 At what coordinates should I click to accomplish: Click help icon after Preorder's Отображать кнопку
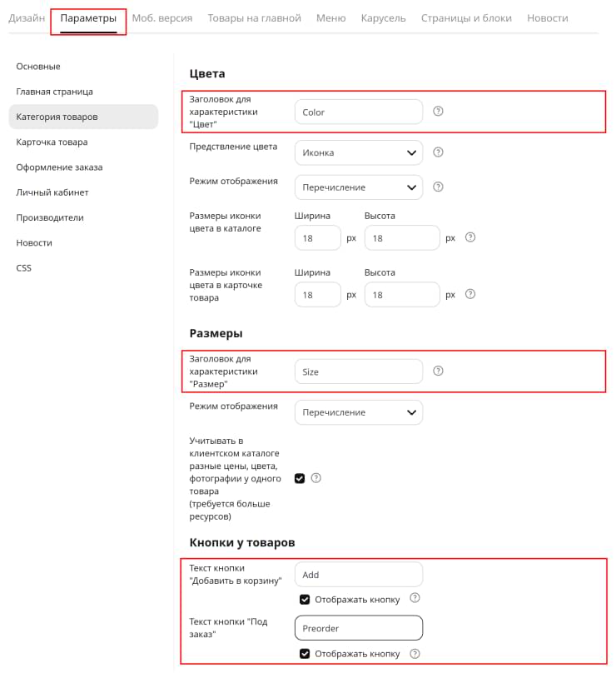coord(415,654)
